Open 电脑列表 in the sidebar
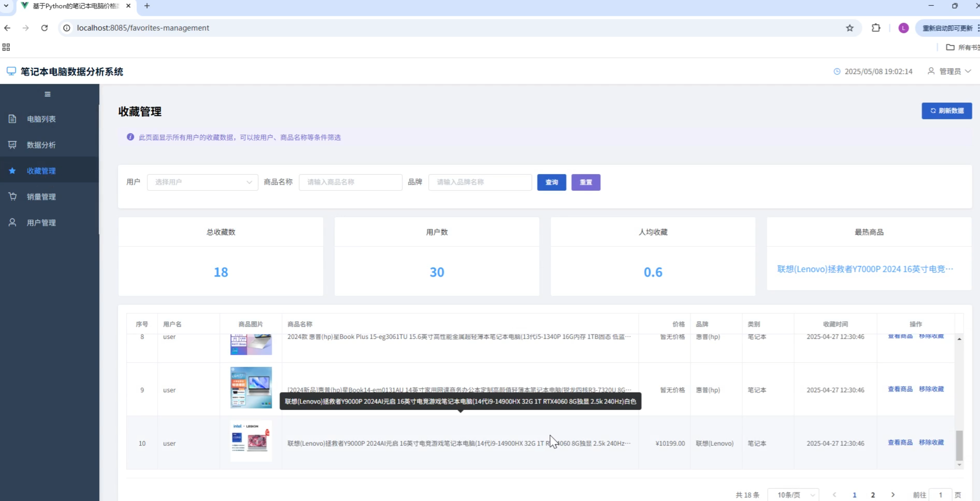The width and height of the screenshot is (980, 501). [41, 119]
